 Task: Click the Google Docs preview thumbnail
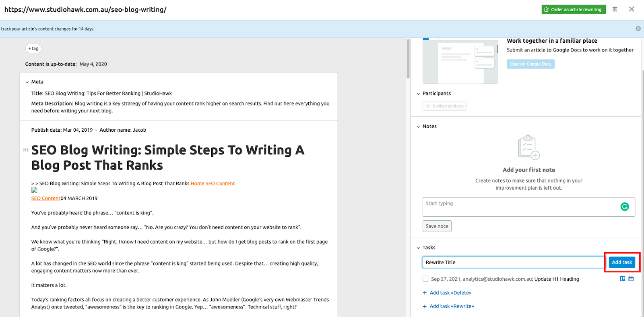pos(460,61)
